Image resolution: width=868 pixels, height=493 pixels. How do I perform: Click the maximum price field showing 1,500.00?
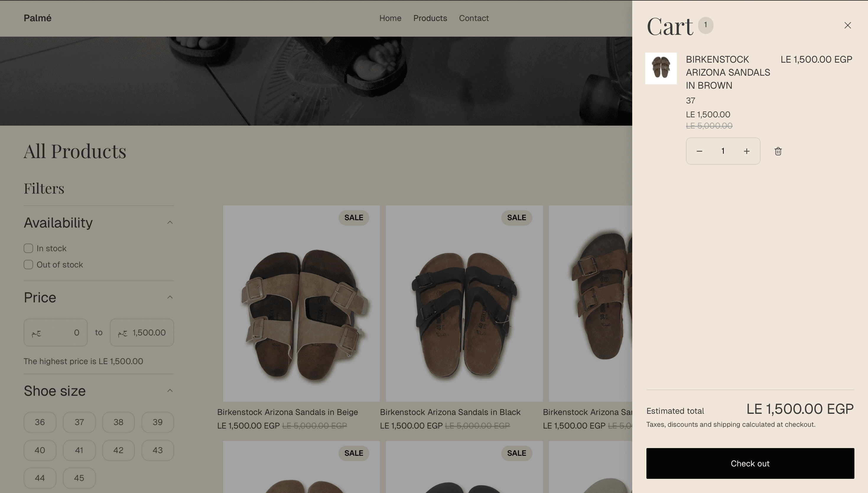[x=142, y=333]
